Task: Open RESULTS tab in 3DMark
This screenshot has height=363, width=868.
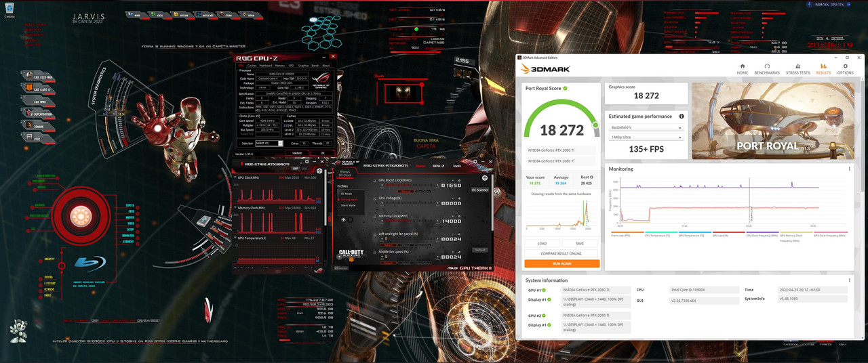Action: coord(823,68)
